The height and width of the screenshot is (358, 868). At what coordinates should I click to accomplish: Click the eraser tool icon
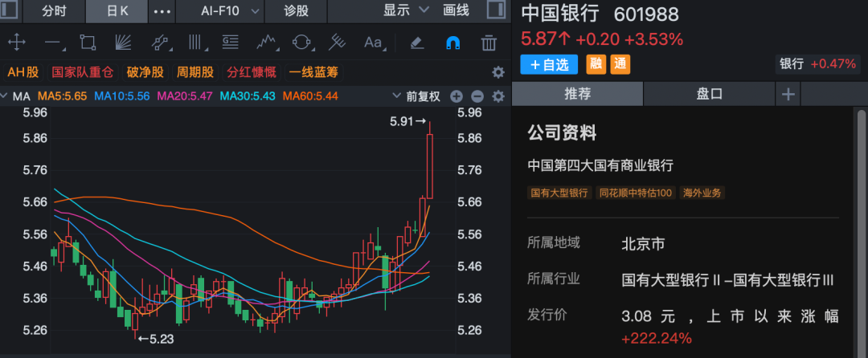tap(416, 43)
